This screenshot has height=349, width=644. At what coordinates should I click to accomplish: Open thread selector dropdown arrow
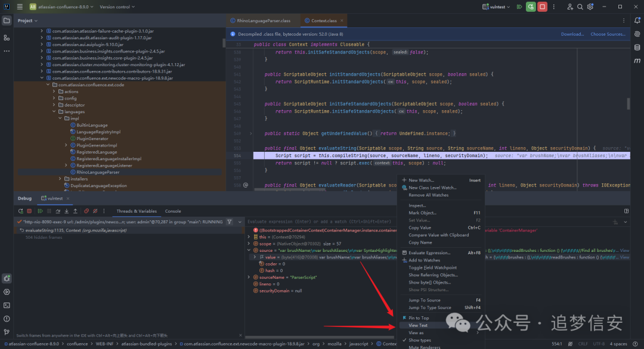pyautogui.click(x=240, y=222)
